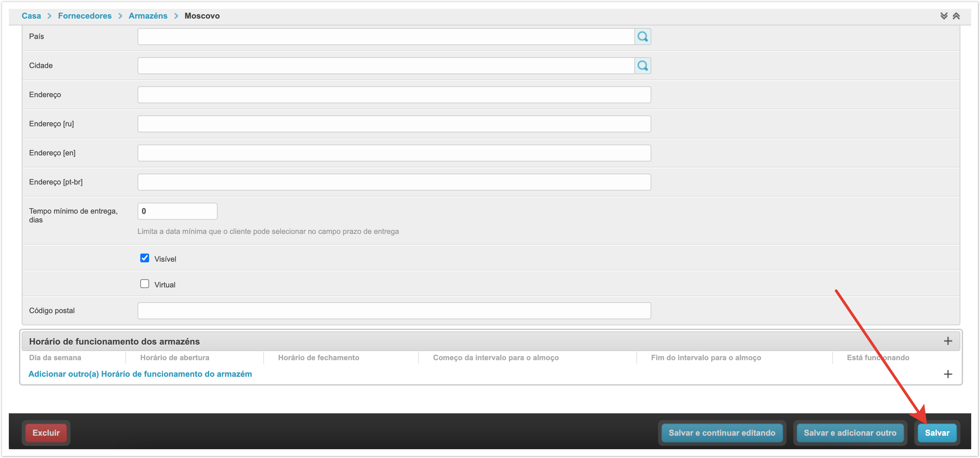
Task: Click the País field search icon
Action: [x=642, y=37]
